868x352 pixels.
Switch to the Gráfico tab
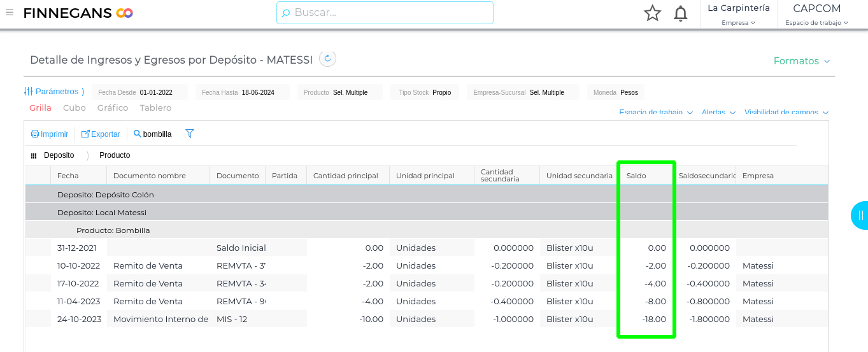(x=113, y=108)
